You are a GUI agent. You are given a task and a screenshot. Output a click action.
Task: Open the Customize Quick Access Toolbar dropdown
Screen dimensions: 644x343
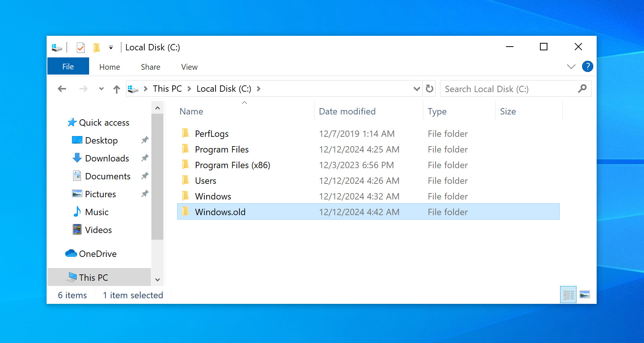tap(111, 48)
